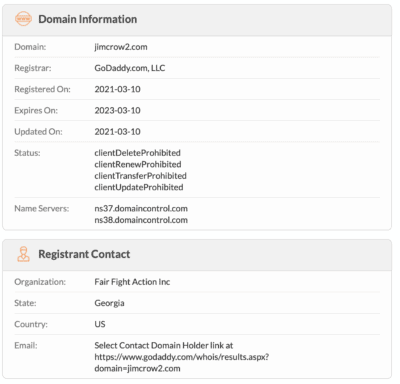
Task: Select the Registrant Contact header
Action: pyautogui.click(x=84, y=254)
